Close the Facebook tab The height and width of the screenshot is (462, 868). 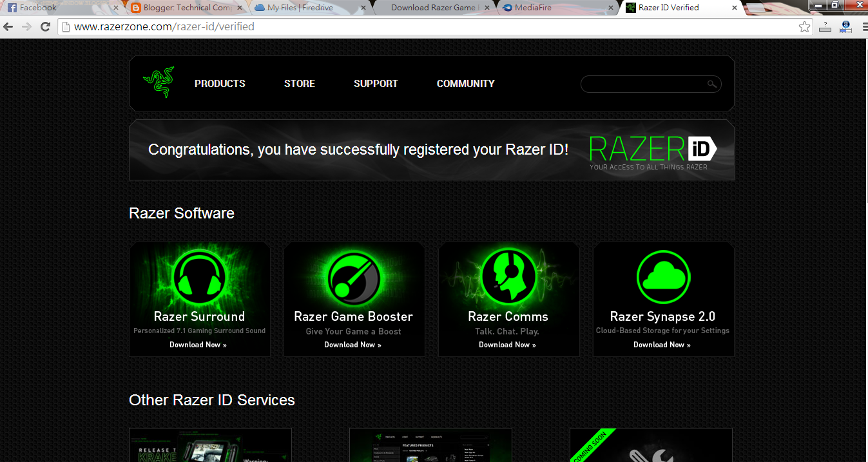[x=116, y=8]
